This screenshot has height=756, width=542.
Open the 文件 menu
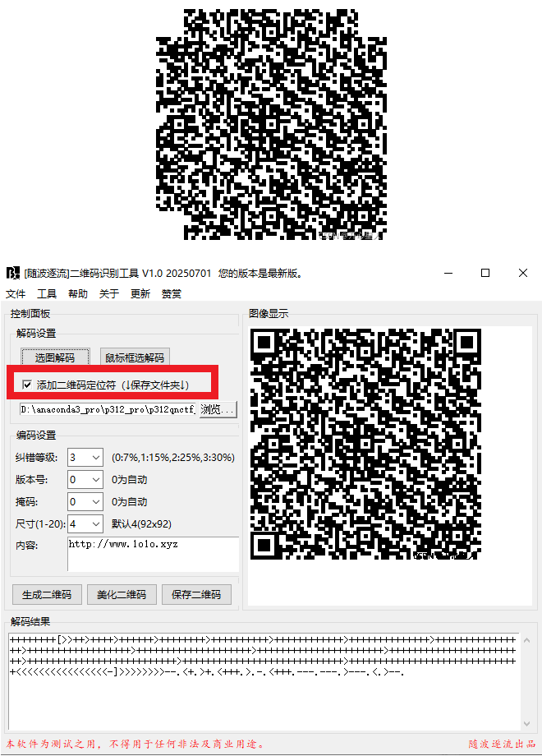click(x=16, y=293)
